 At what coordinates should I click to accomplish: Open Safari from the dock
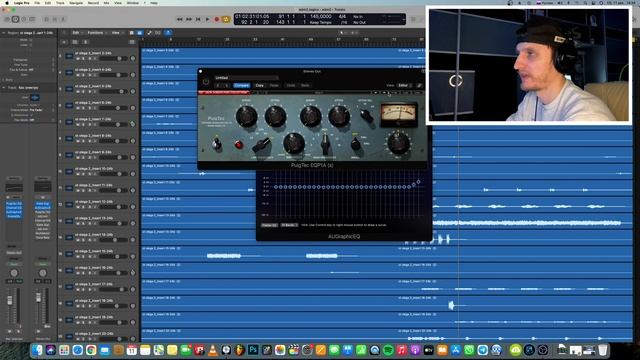[78, 350]
